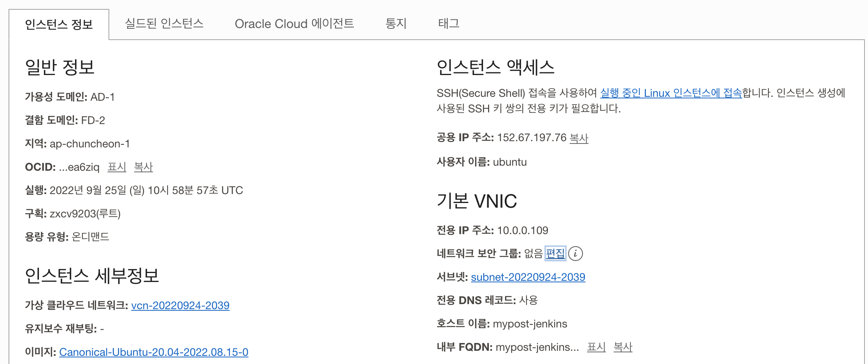Click the capacity type value 온디맨드
868x364 pixels.
[91, 237]
